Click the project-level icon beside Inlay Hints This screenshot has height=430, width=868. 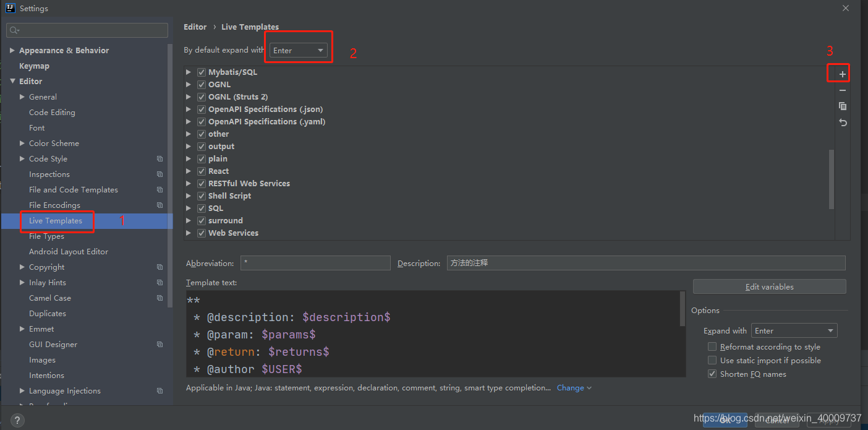(x=160, y=283)
